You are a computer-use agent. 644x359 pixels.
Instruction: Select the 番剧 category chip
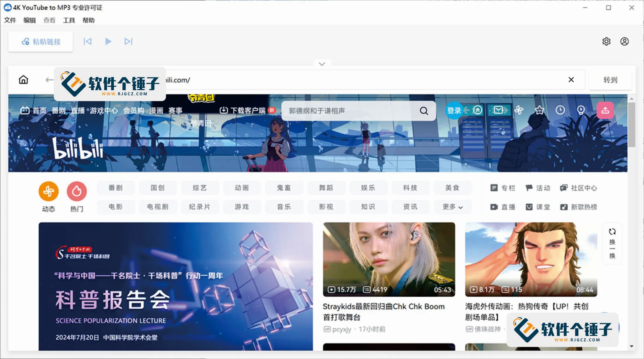116,188
